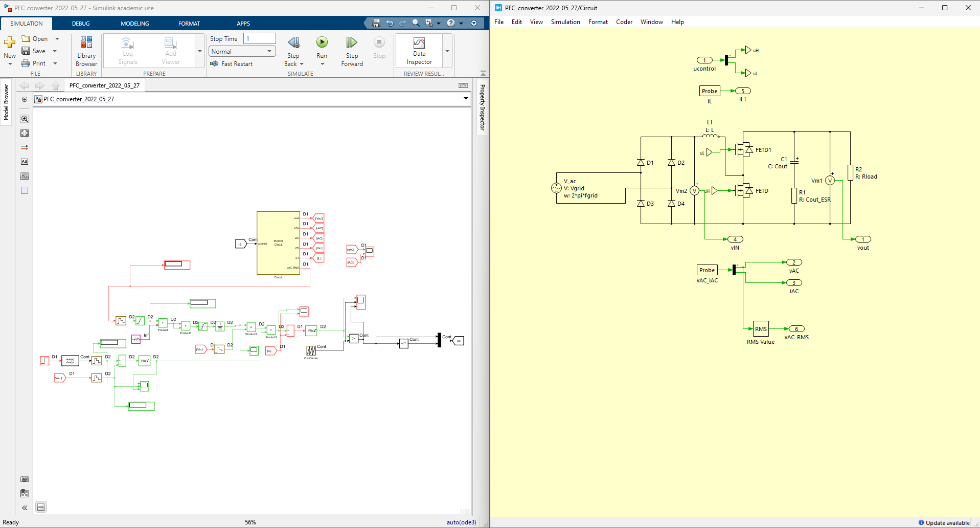Viewport: 980px width, 528px height.
Task: Click the Zoom tool in the left palette
Action: [x=25, y=119]
